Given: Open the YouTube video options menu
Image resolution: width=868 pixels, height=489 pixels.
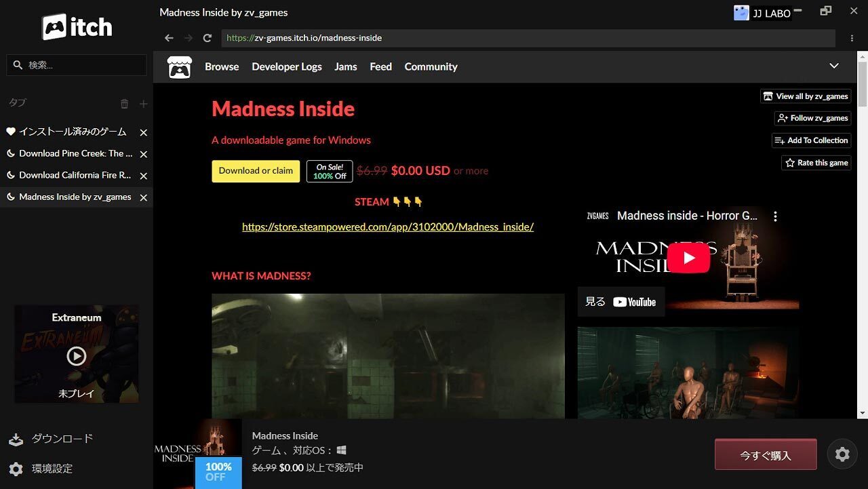Looking at the screenshot, I should point(775,216).
